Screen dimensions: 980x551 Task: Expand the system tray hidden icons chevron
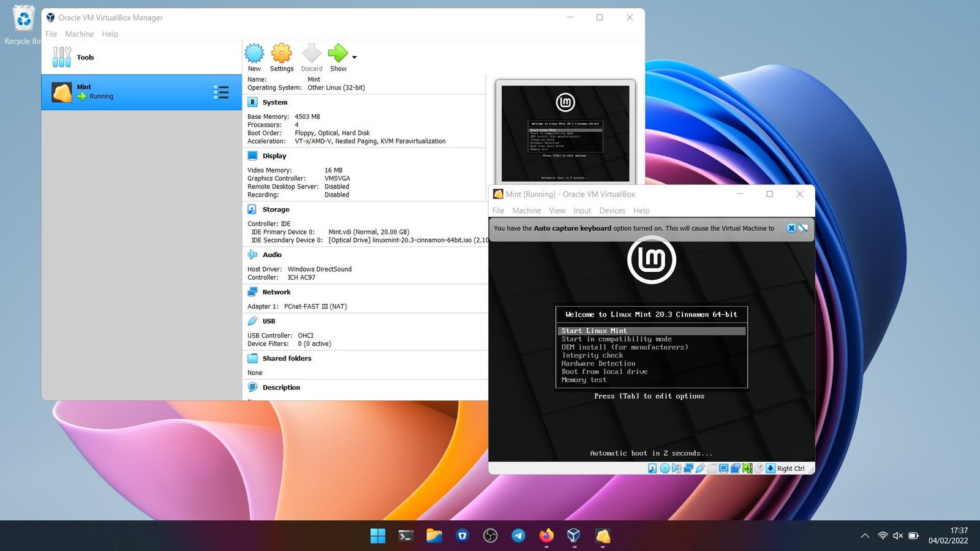(865, 536)
